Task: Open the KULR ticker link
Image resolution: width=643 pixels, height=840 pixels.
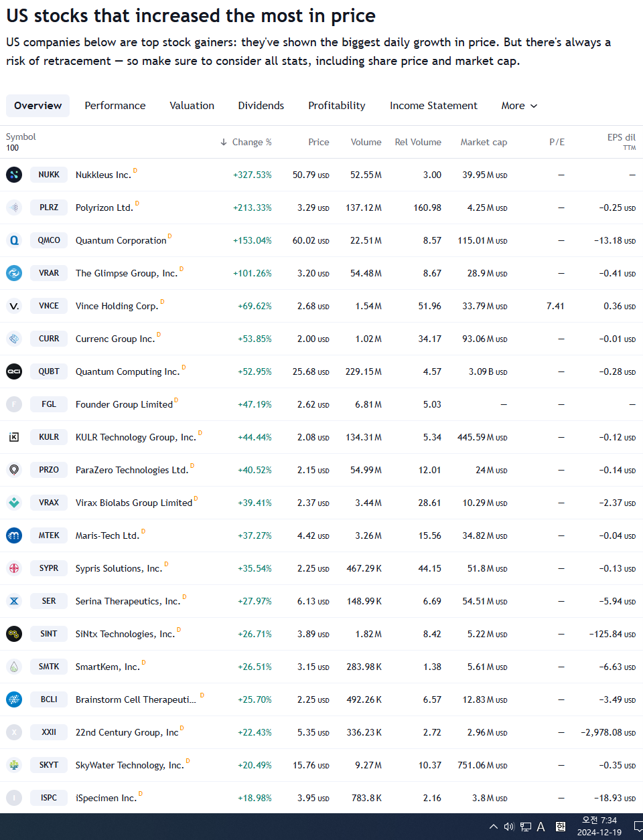Action: [49, 437]
